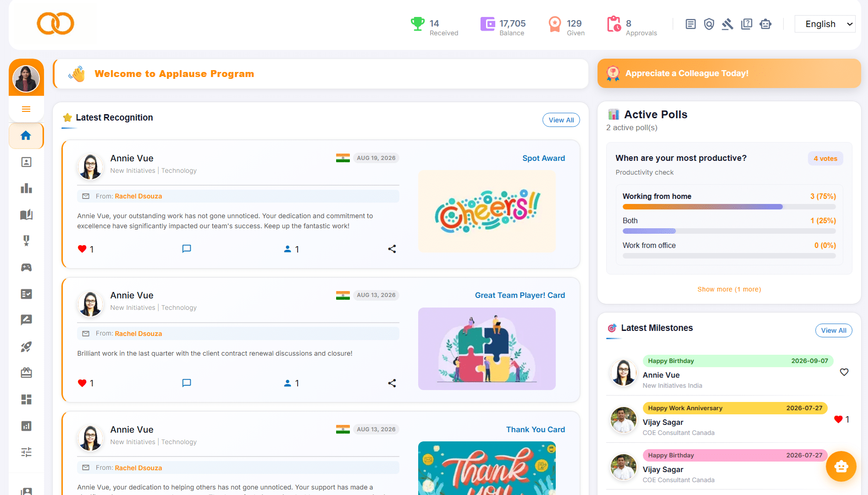The width and height of the screenshot is (868, 495).
Task: View the 17,705 Balance wallet stat
Action: point(503,27)
